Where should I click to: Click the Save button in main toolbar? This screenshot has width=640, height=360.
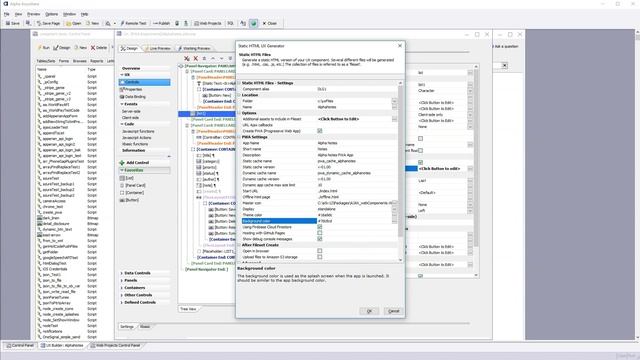[13, 23]
